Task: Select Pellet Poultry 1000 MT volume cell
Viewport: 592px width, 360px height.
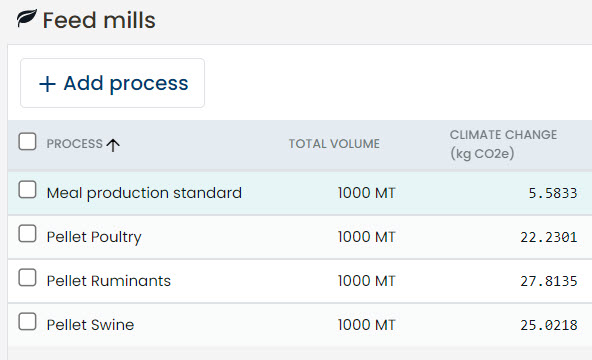Action: point(366,237)
